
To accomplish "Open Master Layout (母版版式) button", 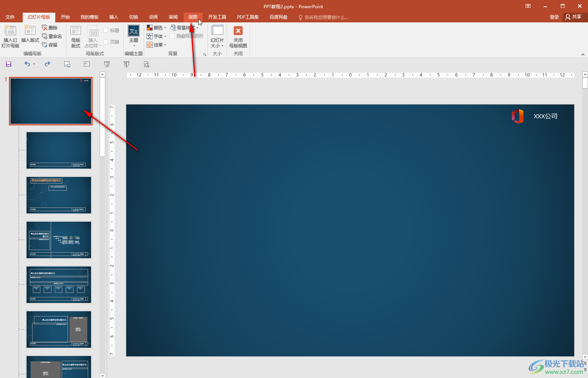I will click(x=76, y=37).
